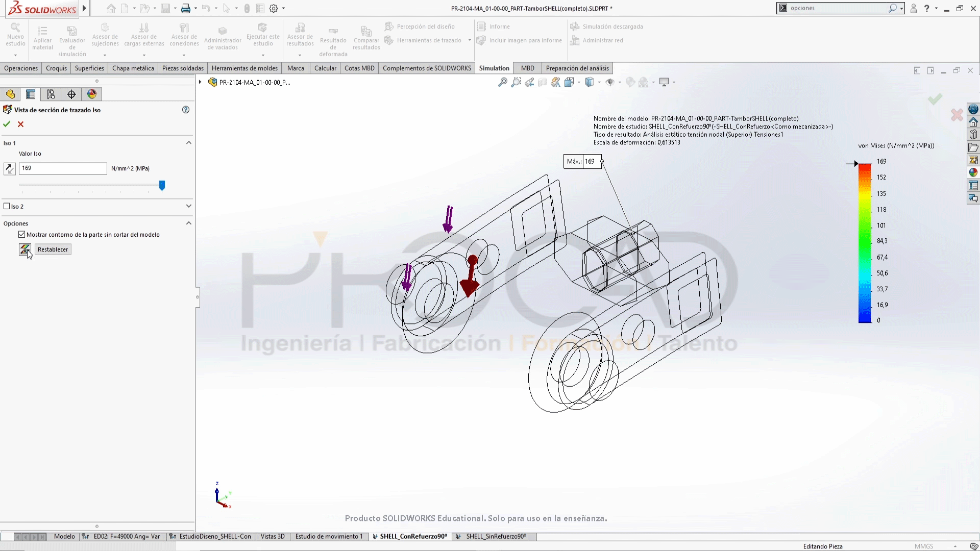Click the von Mises color legend bar
This screenshot has width=980, height=551.
865,243
